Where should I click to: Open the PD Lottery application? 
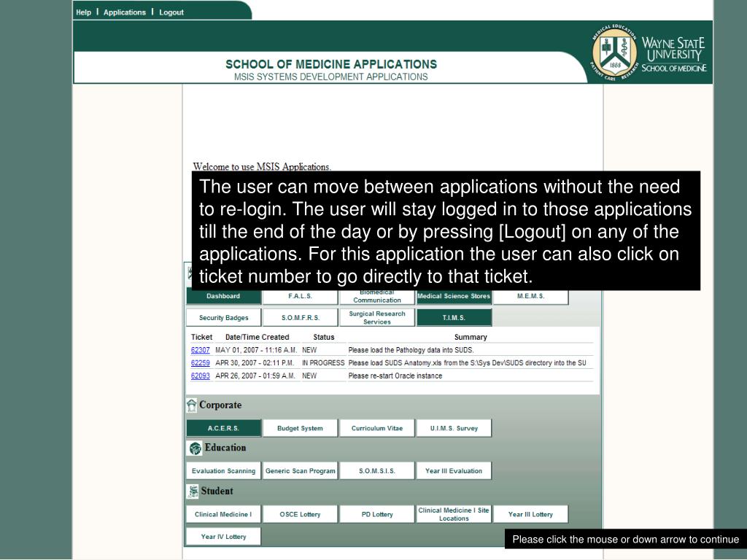377,514
